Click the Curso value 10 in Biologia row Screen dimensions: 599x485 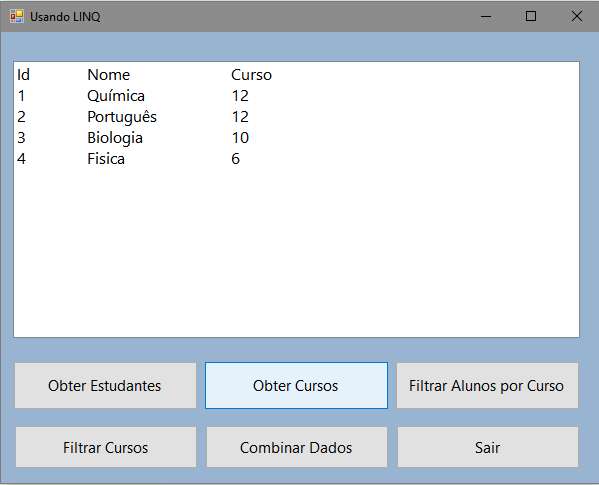[240, 138]
